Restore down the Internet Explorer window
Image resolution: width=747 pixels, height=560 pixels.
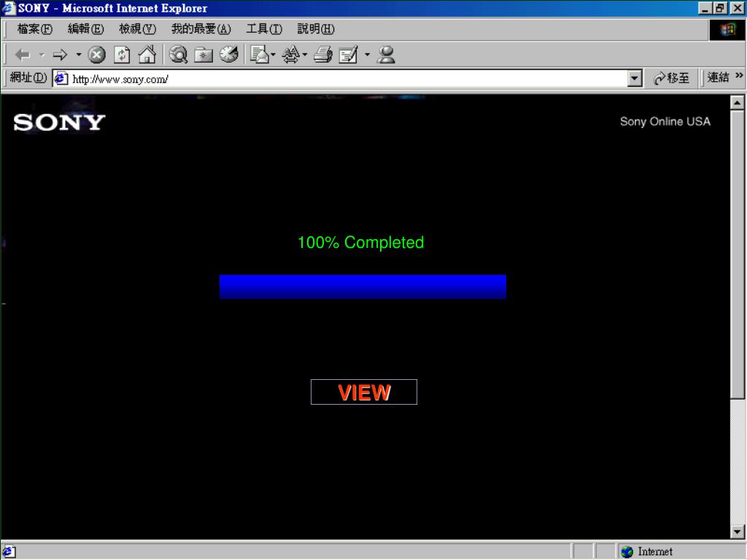pyautogui.click(x=720, y=8)
